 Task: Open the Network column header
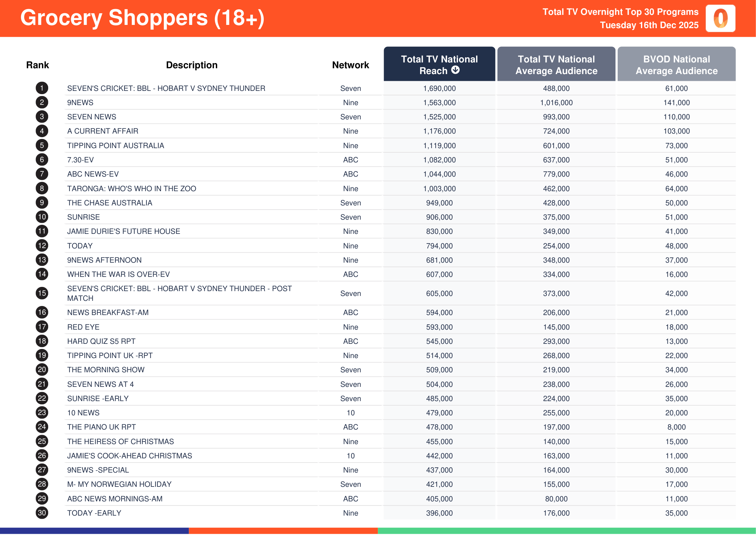(x=350, y=65)
